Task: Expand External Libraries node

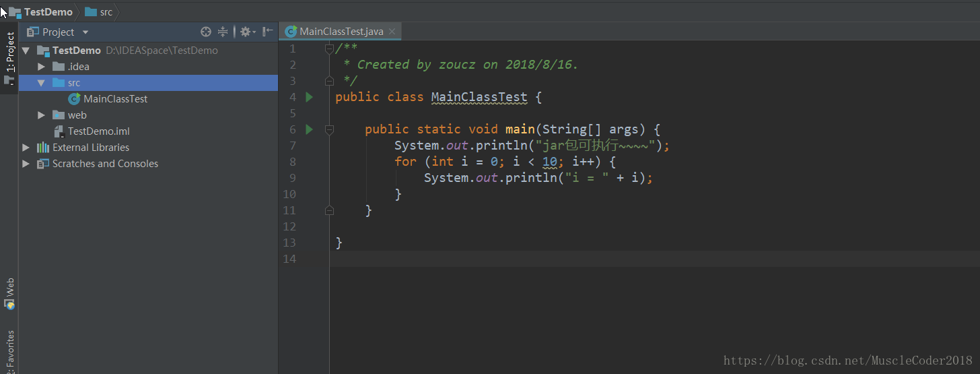Action: tap(26, 148)
